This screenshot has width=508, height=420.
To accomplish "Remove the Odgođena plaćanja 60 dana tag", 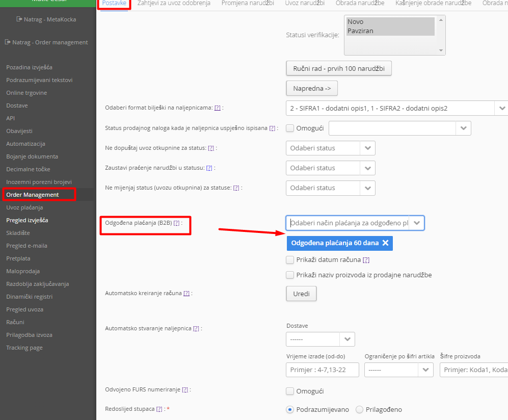I will [x=385, y=243].
